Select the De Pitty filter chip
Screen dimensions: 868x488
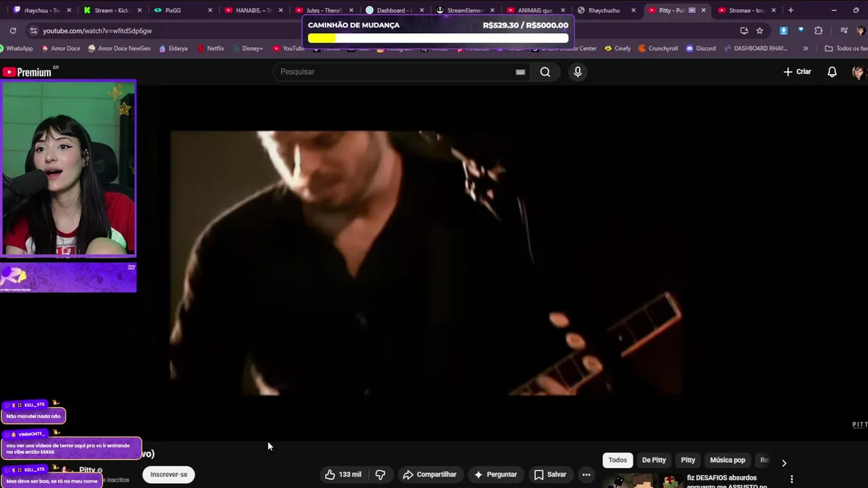click(x=654, y=460)
